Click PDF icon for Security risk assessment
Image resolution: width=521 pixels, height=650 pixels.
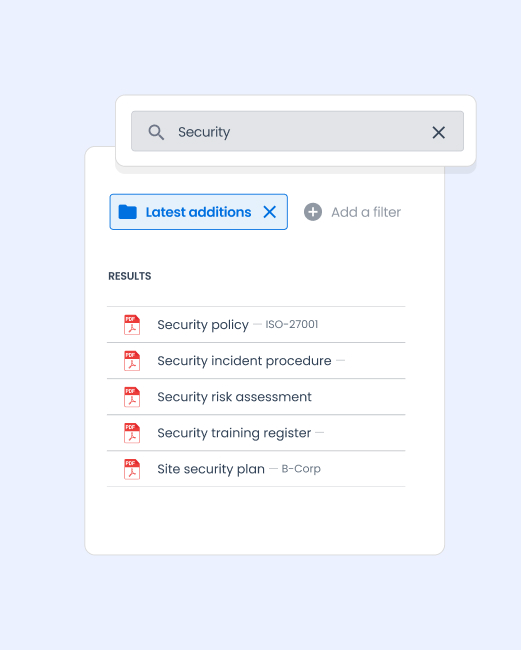pos(132,397)
